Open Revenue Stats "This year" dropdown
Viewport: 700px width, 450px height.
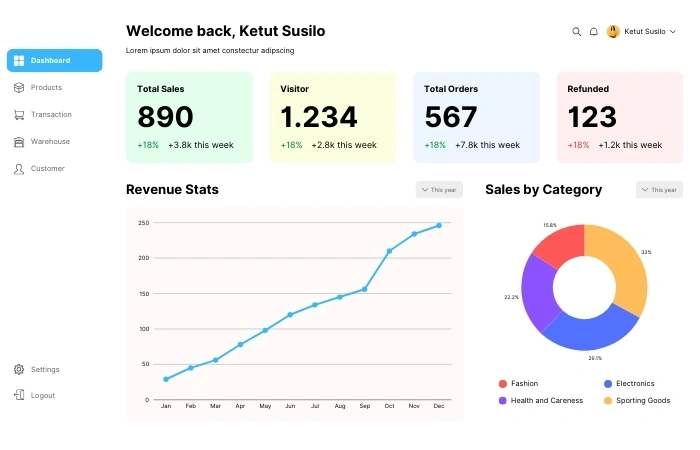coord(439,190)
